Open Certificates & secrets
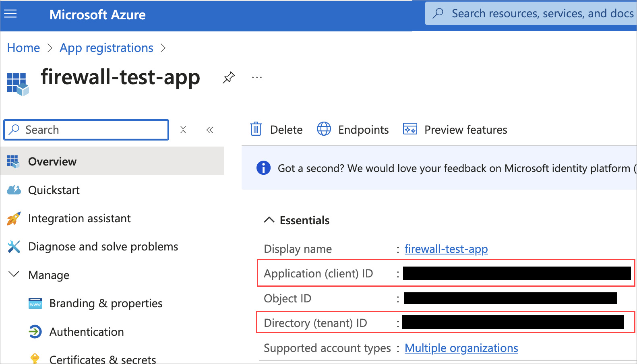The width and height of the screenshot is (637, 364). coord(103,359)
